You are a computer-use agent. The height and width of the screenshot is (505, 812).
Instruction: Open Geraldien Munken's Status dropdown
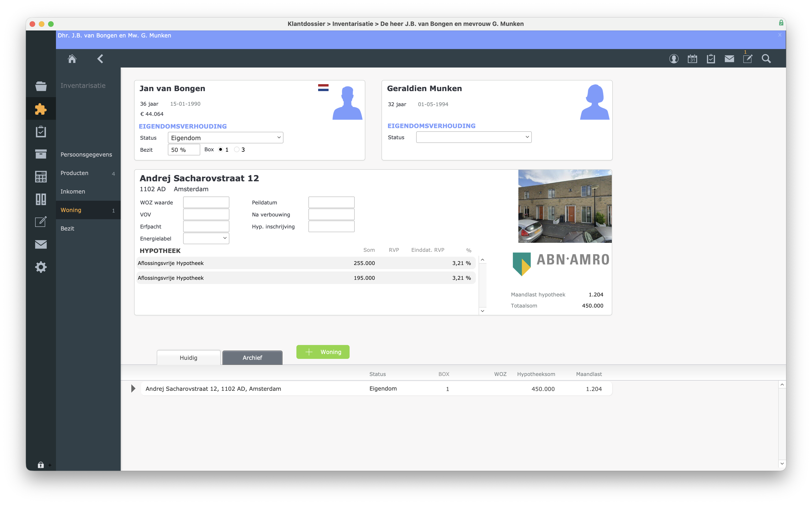[474, 137]
